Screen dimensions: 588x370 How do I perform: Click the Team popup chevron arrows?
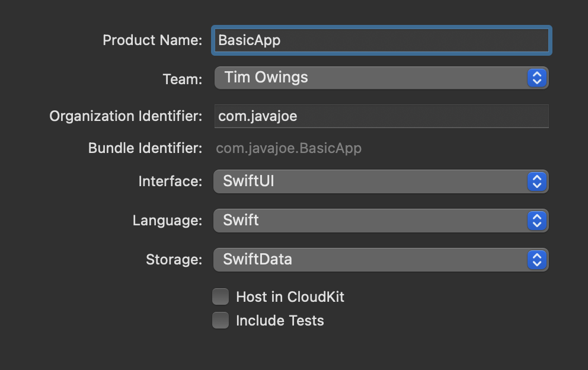(536, 78)
